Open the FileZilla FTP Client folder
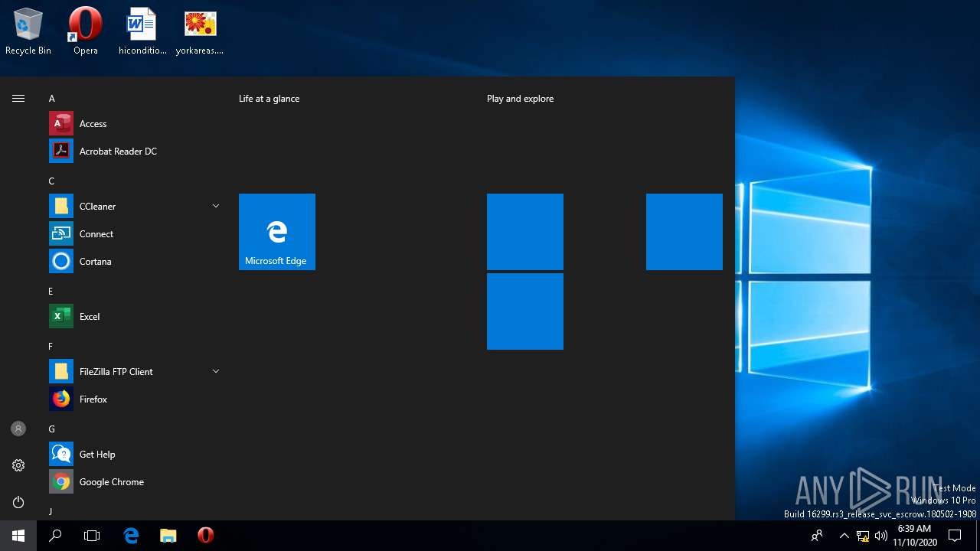Image resolution: width=980 pixels, height=551 pixels. pyautogui.click(x=135, y=371)
